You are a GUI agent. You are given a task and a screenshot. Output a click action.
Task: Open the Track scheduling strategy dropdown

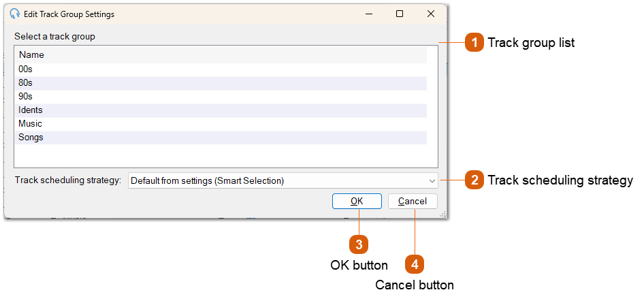283,180
